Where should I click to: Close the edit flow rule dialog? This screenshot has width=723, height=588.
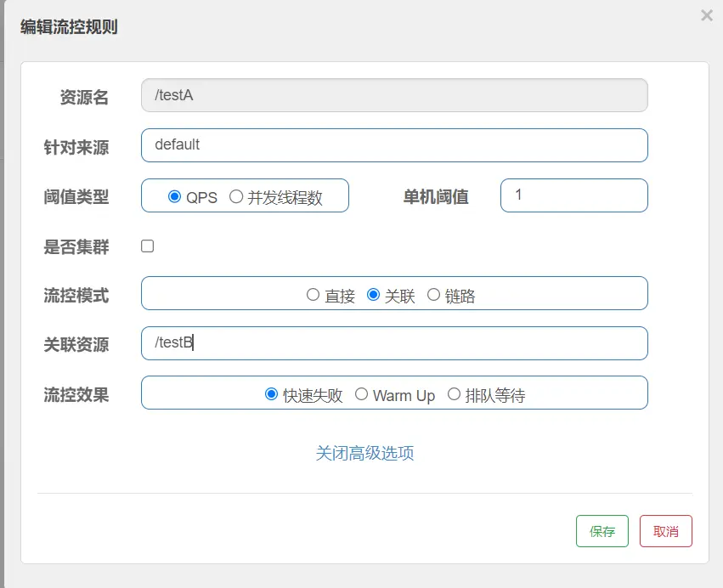706,15
